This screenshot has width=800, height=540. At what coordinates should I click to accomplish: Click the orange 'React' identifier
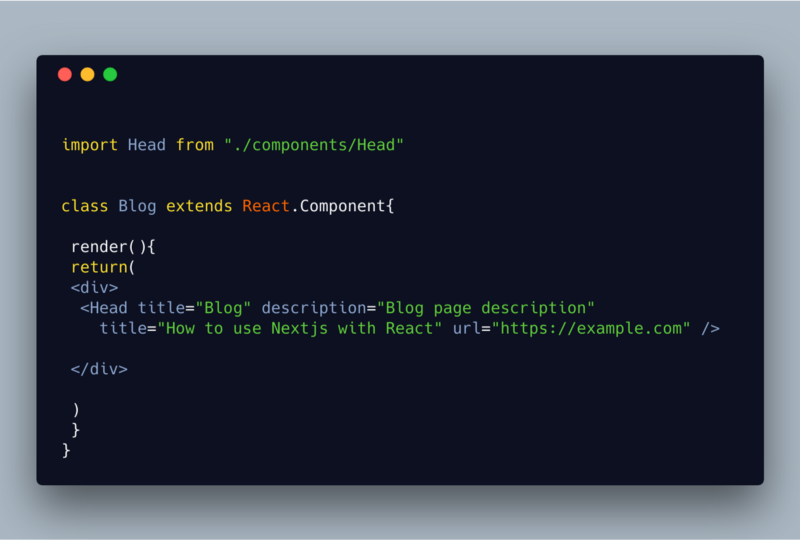tap(266, 206)
